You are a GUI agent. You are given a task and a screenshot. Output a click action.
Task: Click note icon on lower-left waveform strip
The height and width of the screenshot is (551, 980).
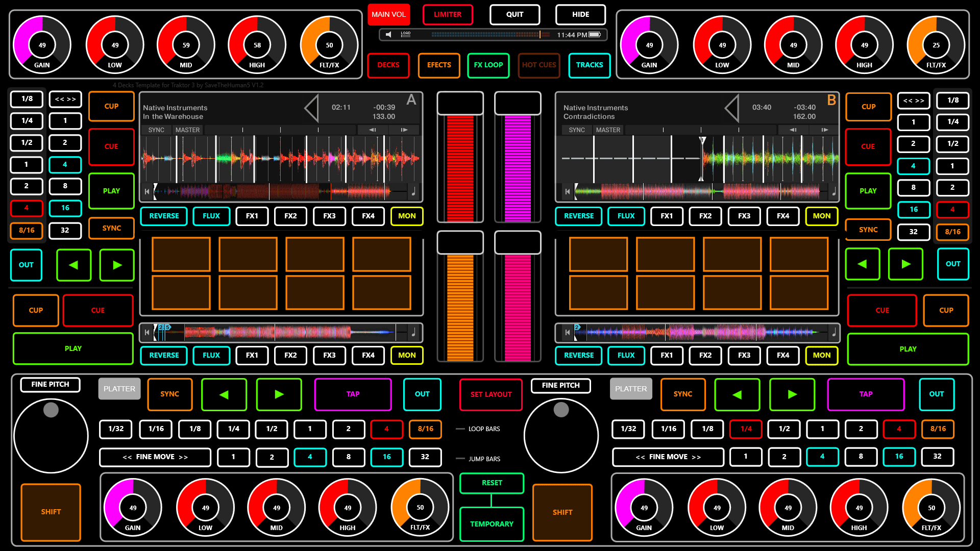click(x=413, y=333)
